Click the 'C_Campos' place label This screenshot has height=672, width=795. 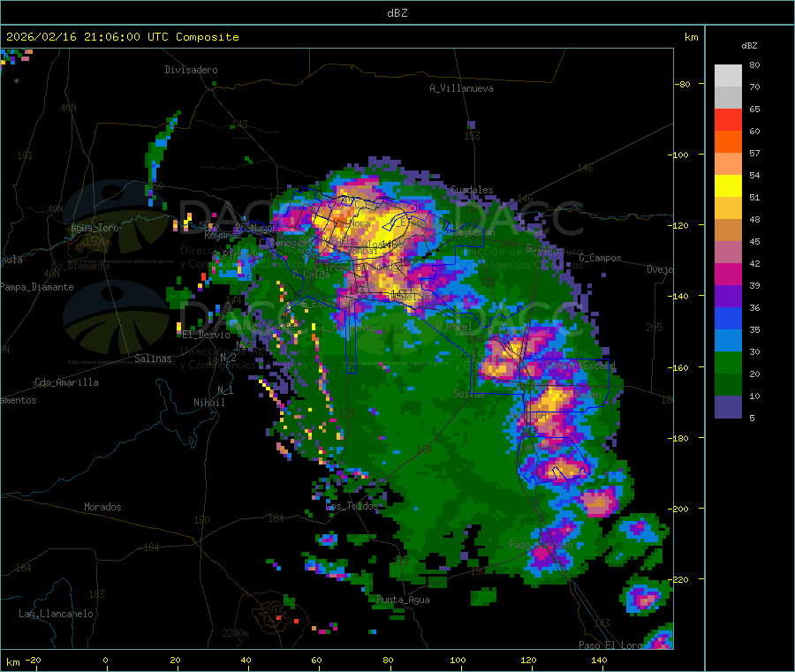(x=600, y=258)
